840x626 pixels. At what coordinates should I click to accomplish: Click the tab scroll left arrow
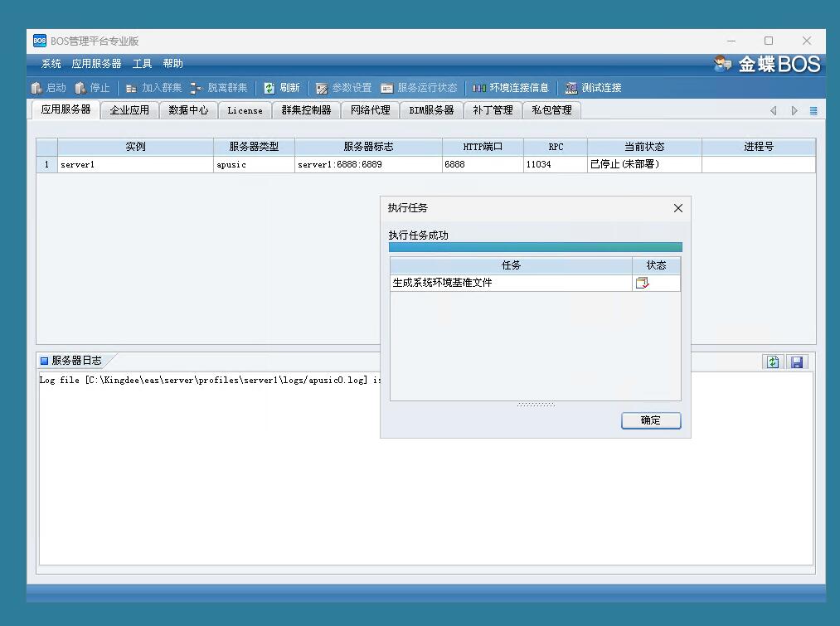(773, 110)
